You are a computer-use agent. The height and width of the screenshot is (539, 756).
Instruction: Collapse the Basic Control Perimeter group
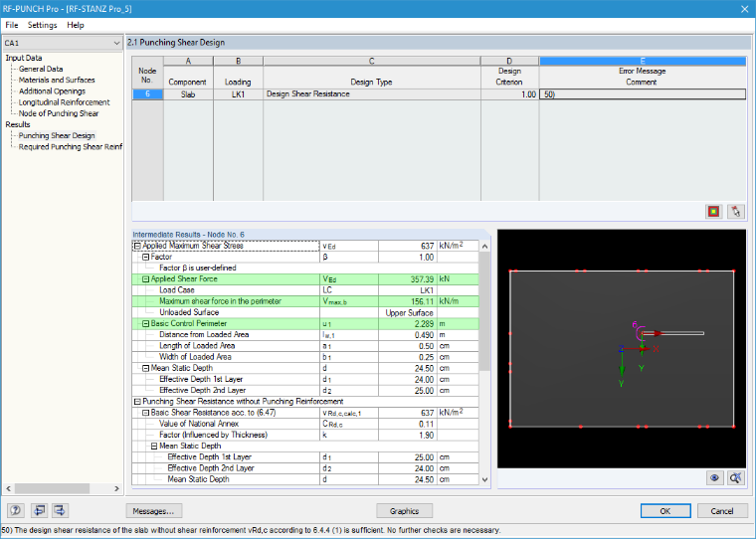[145, 324]
